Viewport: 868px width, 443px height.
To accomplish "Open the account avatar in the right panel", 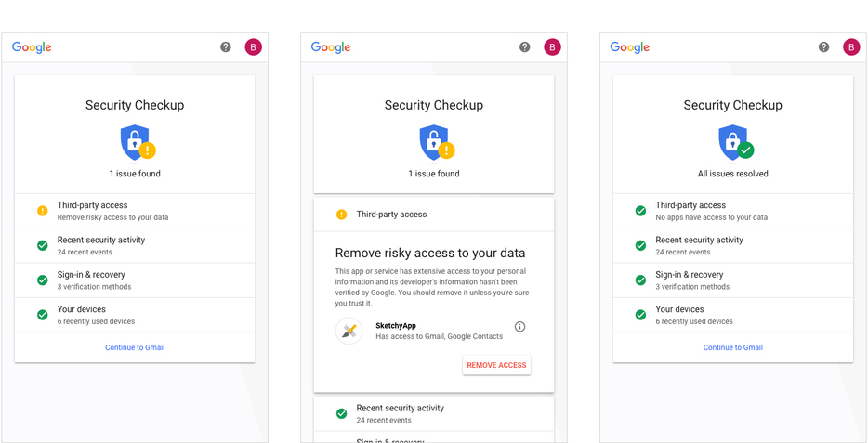I will [x=851, y=47].
